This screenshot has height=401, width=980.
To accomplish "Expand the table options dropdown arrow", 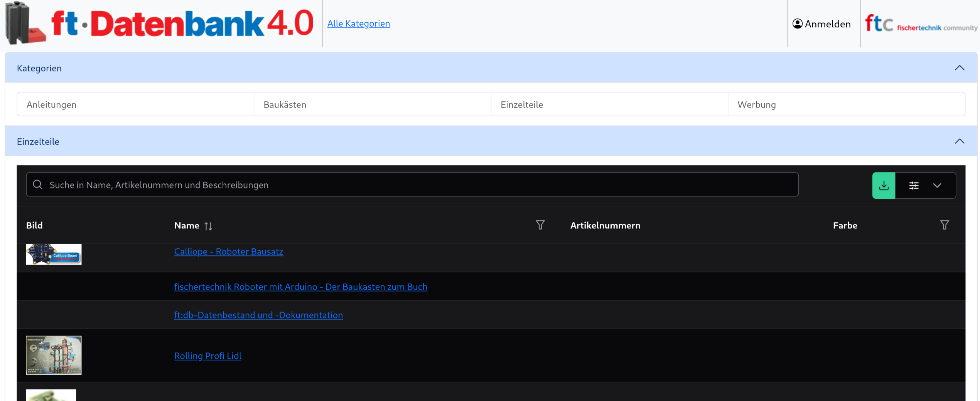I will [937, 185].
